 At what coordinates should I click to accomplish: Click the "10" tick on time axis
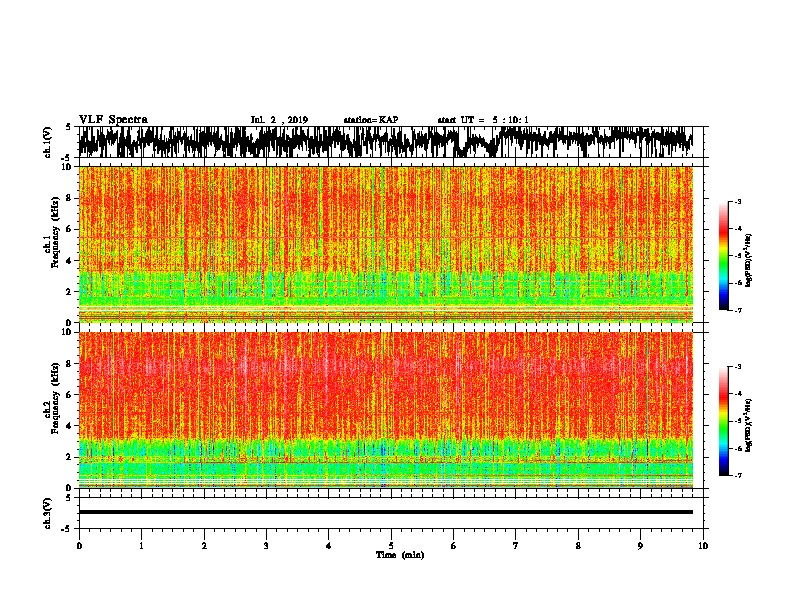point(703,546)
